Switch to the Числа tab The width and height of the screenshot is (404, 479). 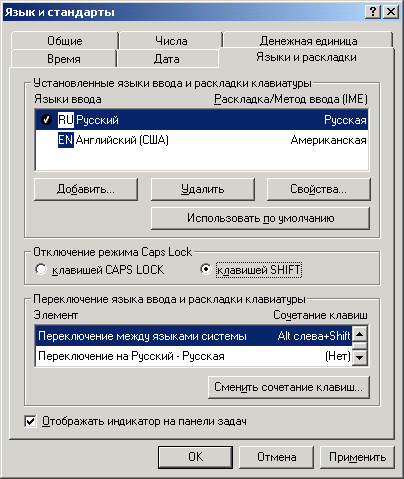[171, 41]
